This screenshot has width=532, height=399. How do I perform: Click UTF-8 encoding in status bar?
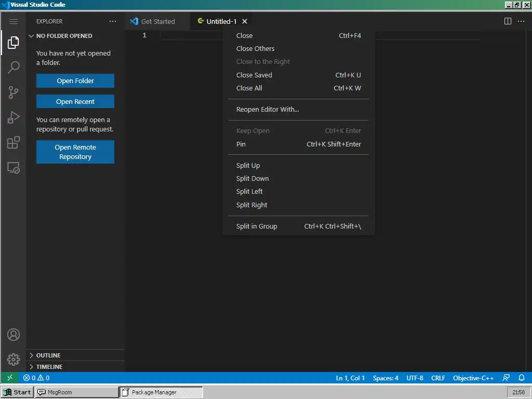click(x=415, y=378)
